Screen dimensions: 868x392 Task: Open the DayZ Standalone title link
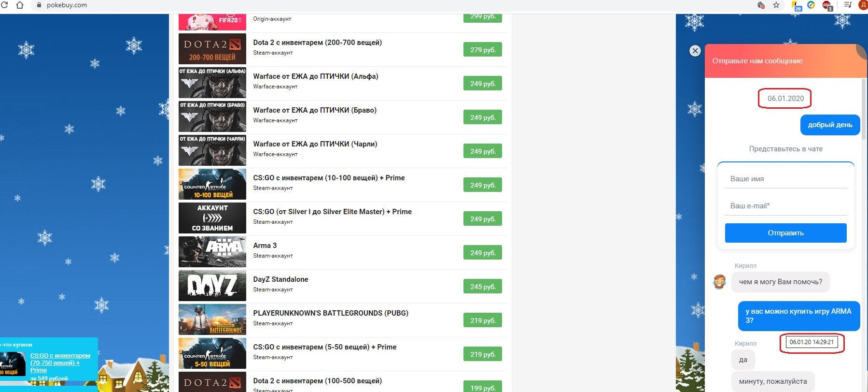coord(280,279)
